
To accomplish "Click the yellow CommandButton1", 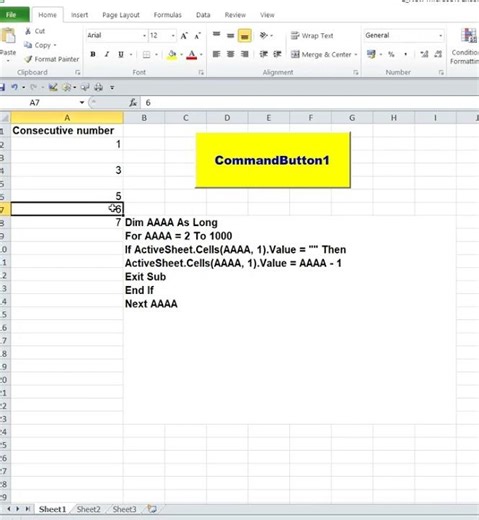I will pos(273,160).
